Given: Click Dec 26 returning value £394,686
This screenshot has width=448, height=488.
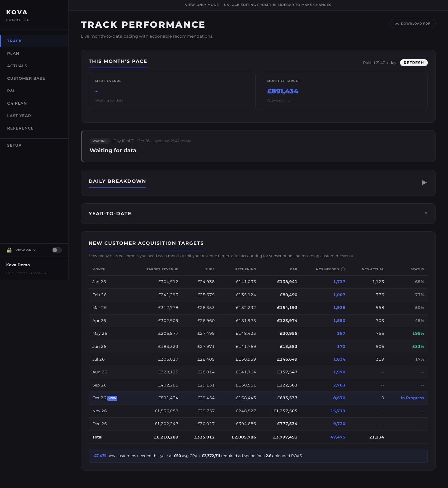Looking at the screenshot, I should 246,424.
